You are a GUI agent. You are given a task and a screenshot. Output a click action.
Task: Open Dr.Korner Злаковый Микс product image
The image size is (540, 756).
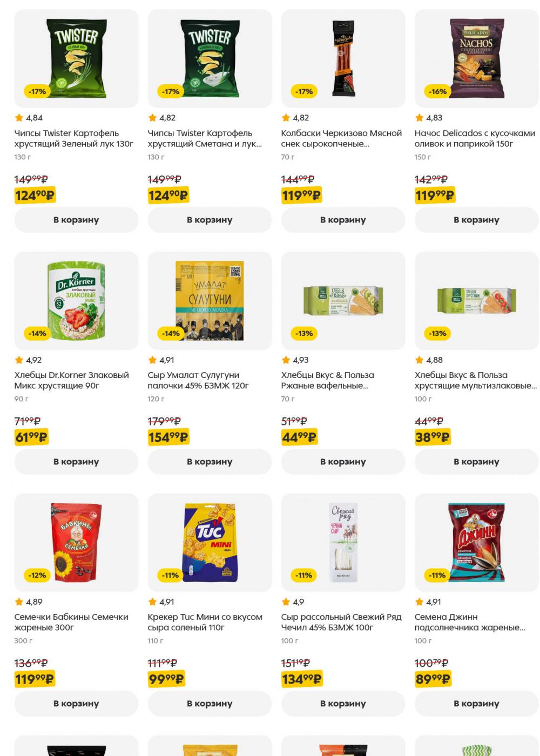[76, 300]
